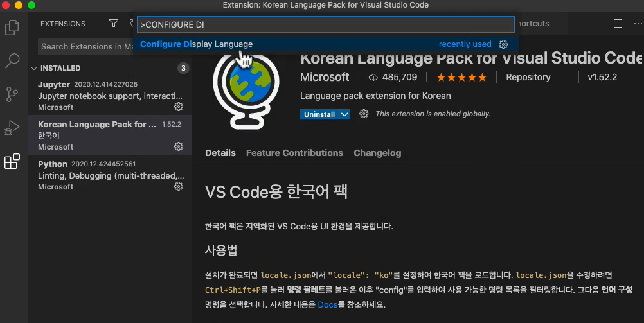Click the Python extension manage gear
The image size is (644, 323).
(178, 186)
